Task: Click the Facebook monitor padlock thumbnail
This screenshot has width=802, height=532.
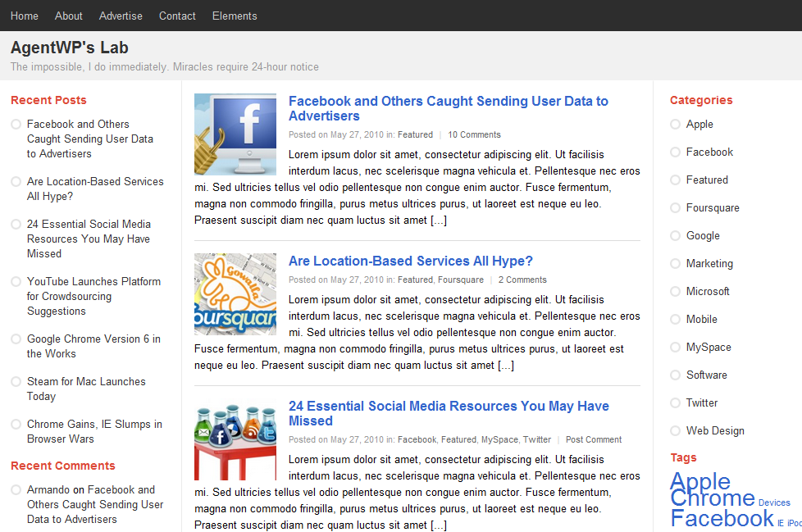Action: pos(235,134)
